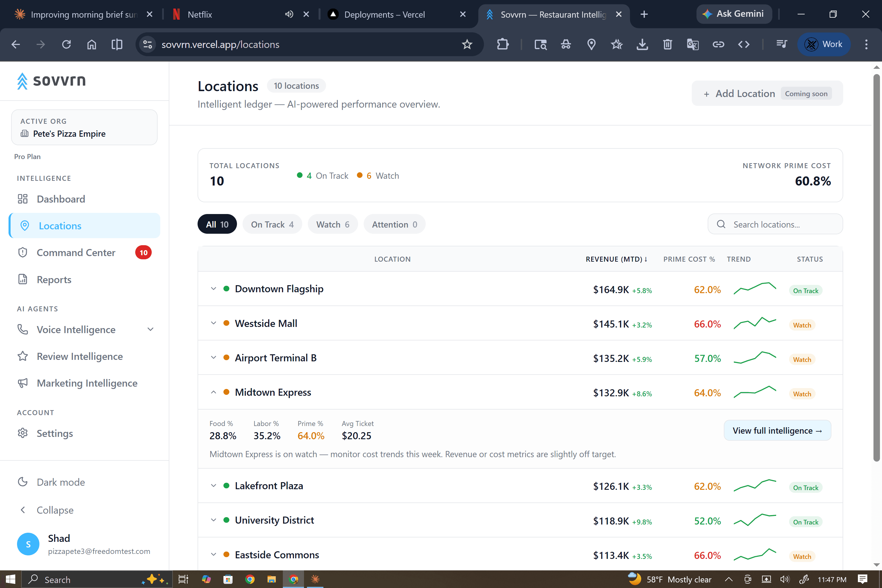Collapse the Midtown Express details
The height and width of the screenshot is (588, 882).
pyautogui.click(x=214, y=392)
